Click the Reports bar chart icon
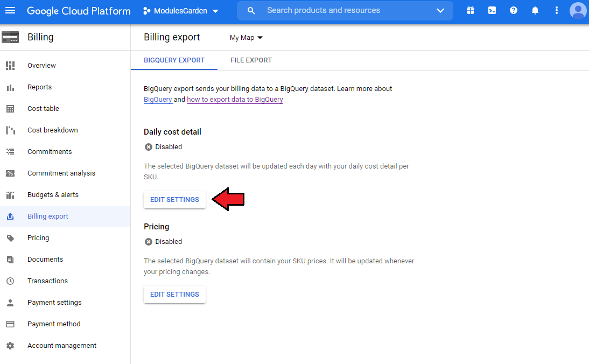This screenshot has width=589, height=364. click(x=10, y=88)
